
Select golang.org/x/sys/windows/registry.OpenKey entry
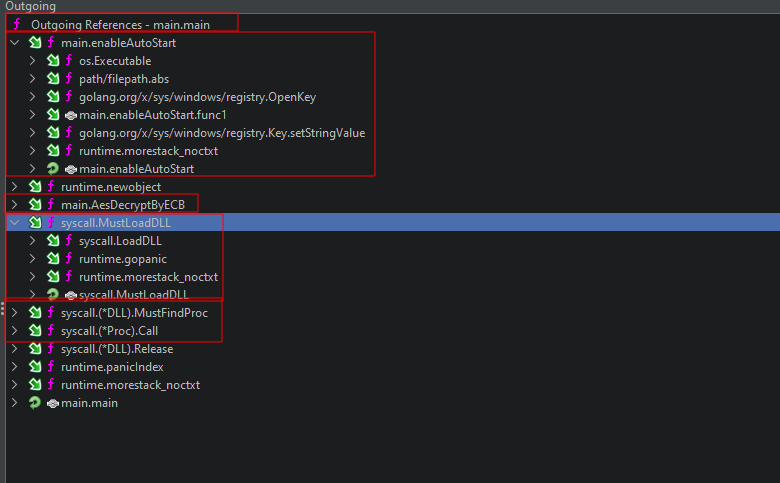tap(197, 97)
